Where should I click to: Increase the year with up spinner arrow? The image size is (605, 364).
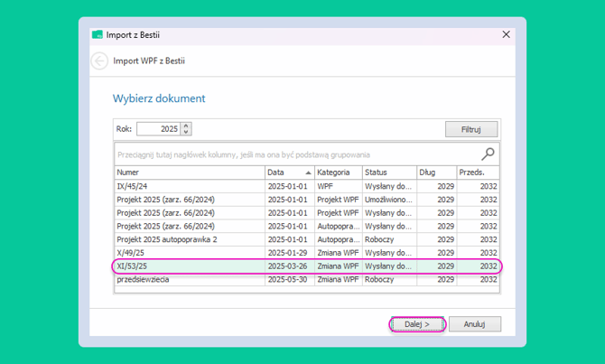pyautogui.click(x=186, y=126)
